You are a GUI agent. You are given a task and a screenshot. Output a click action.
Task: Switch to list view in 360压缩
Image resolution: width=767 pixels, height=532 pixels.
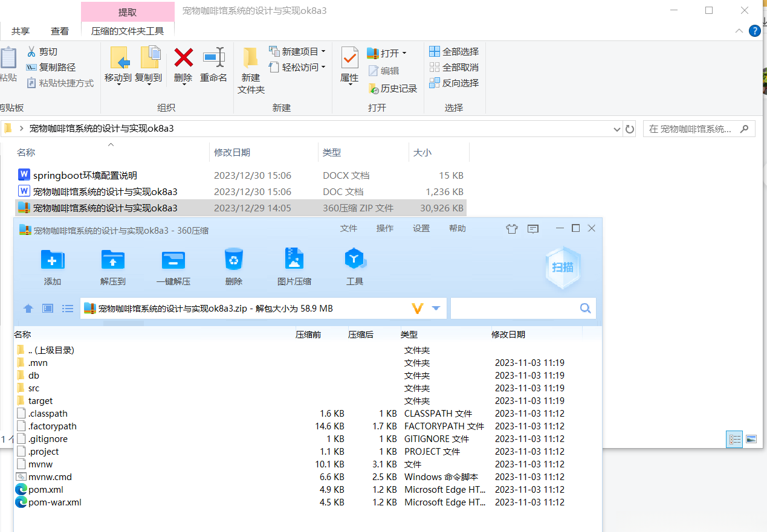(x=68, y=308)
